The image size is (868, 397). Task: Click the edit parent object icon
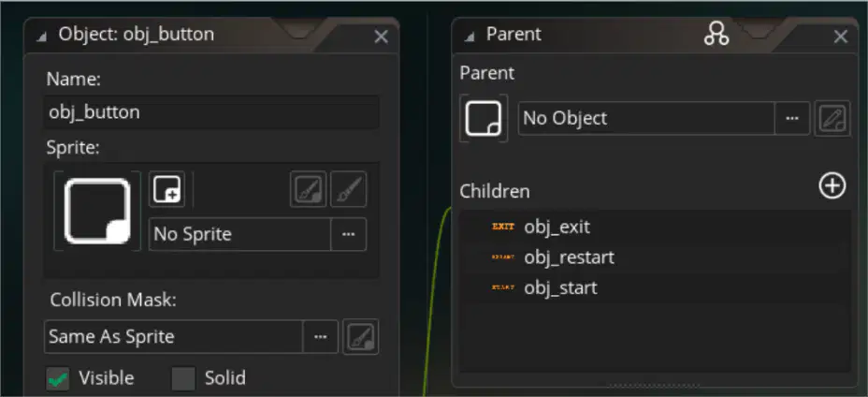(x=832, y=118)
